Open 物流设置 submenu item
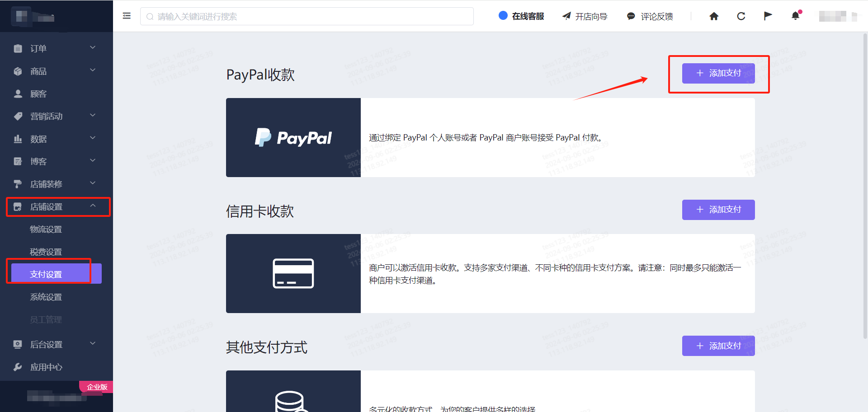 click(x=46, y=229)
